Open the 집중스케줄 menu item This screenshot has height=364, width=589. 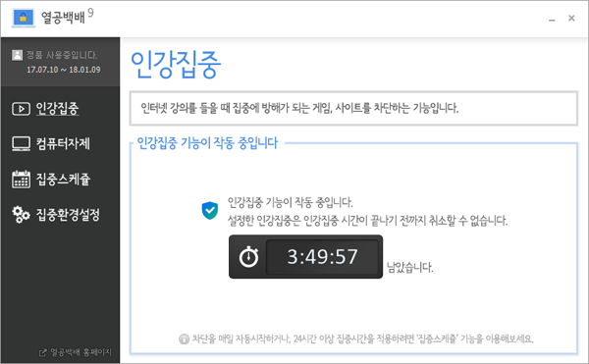63,179
